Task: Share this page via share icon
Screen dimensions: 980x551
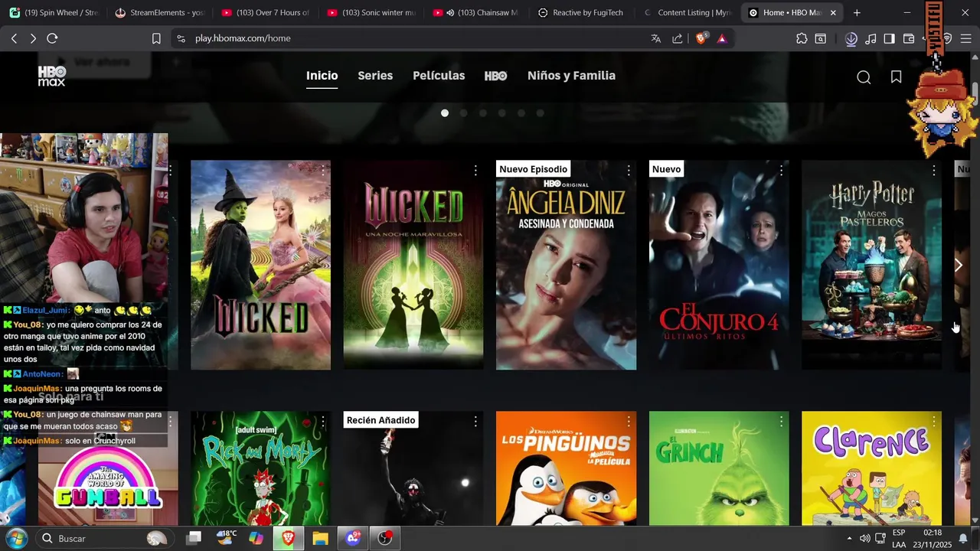Action: [x=678, y=38]
